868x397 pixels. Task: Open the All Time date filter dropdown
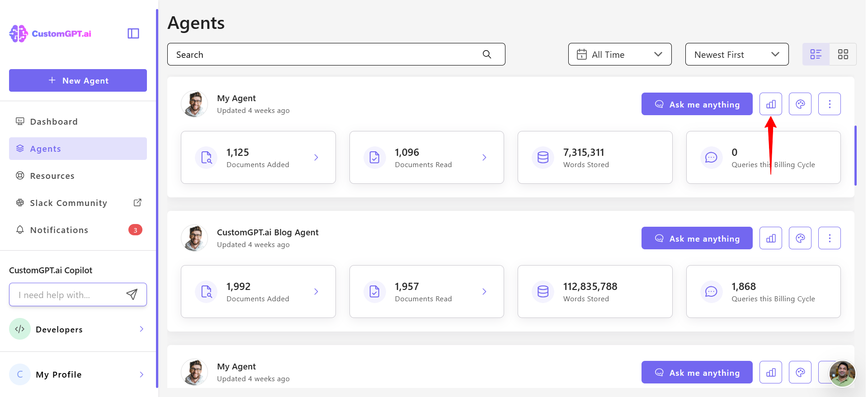point(620,54)
